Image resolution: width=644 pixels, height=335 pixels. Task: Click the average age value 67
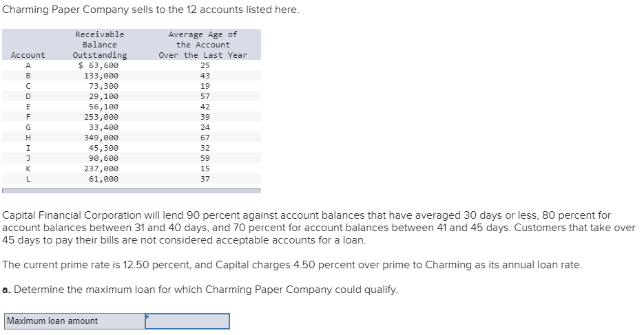205,138
